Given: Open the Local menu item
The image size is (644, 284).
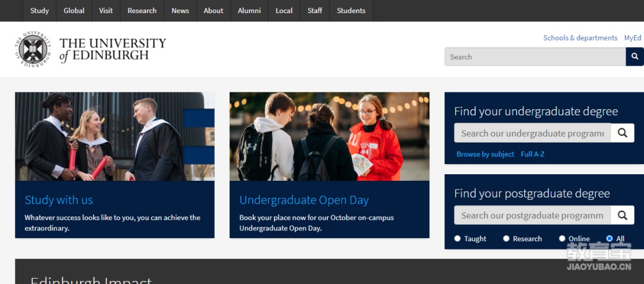Looking at the screenshot, I should click(x=284, y=11).
